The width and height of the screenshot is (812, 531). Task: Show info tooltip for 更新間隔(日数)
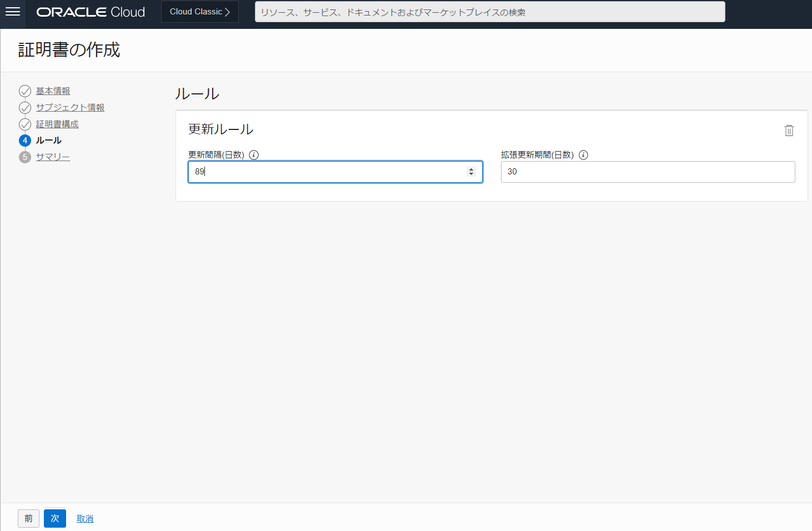254,155
